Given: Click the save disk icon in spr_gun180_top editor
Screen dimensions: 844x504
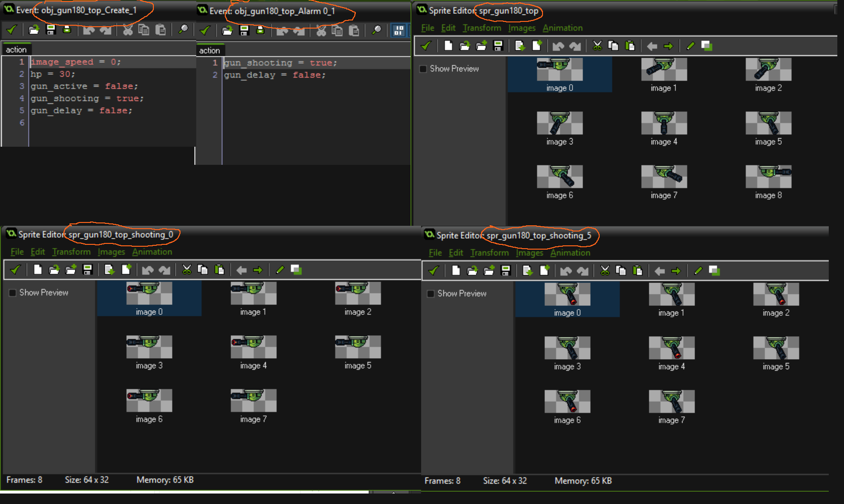Looking at the screenshot, I should [498, 46].
